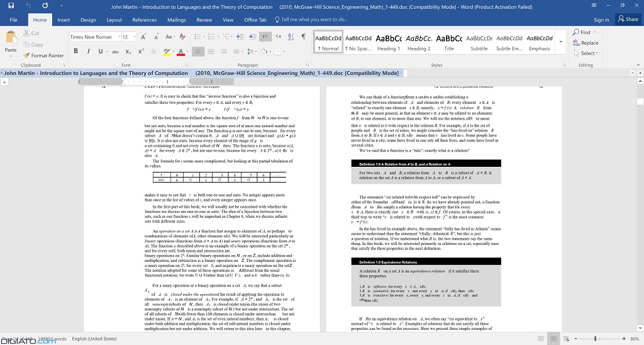Switch to Web Layout view in status bar
The width and height of the screenshot is (644, 345).
pos(567,339)
